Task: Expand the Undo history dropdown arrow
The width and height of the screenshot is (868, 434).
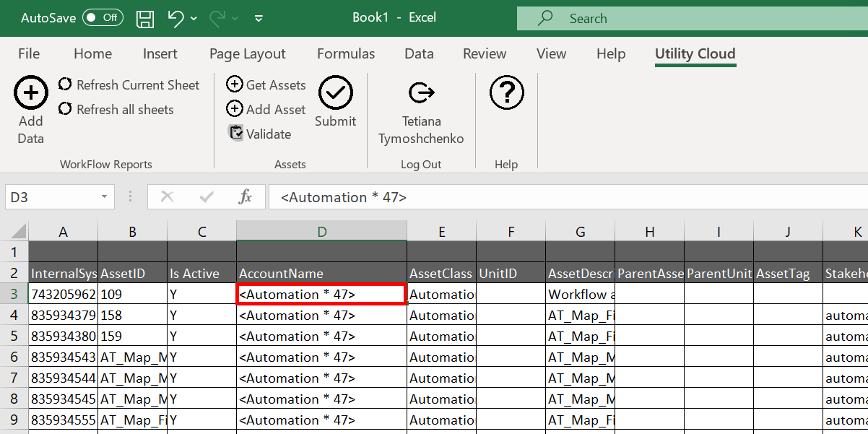Action: point(194,19)
